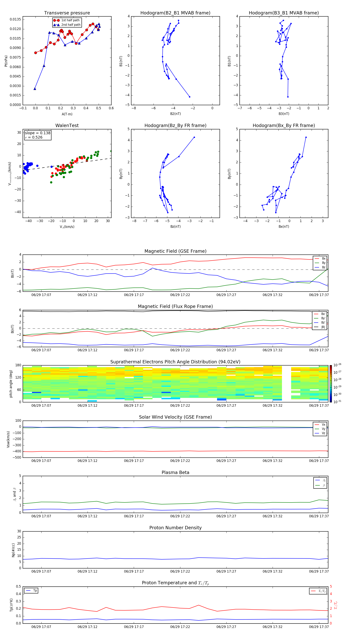Click '06/29 17:37' tick under Proton Temperature panel
This screenshot has height=644, width=351.
pyautogui.click(x=319, y=627)
